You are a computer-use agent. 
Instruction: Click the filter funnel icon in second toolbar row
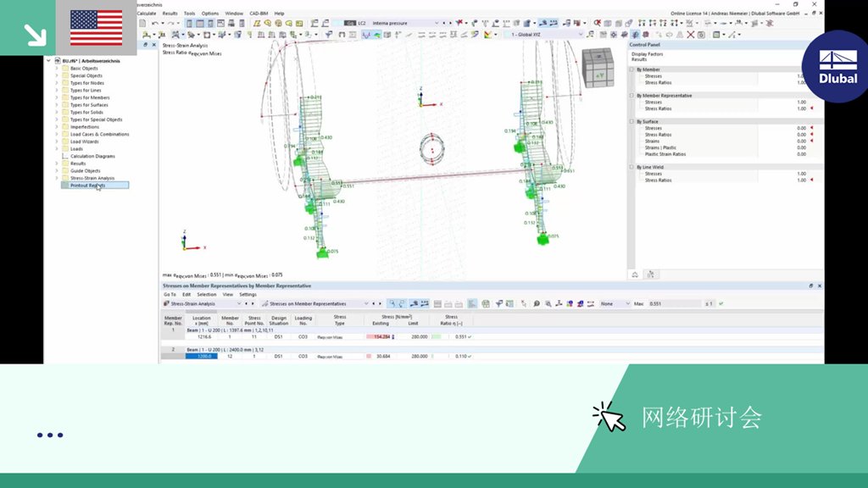(x=329, y=34)
